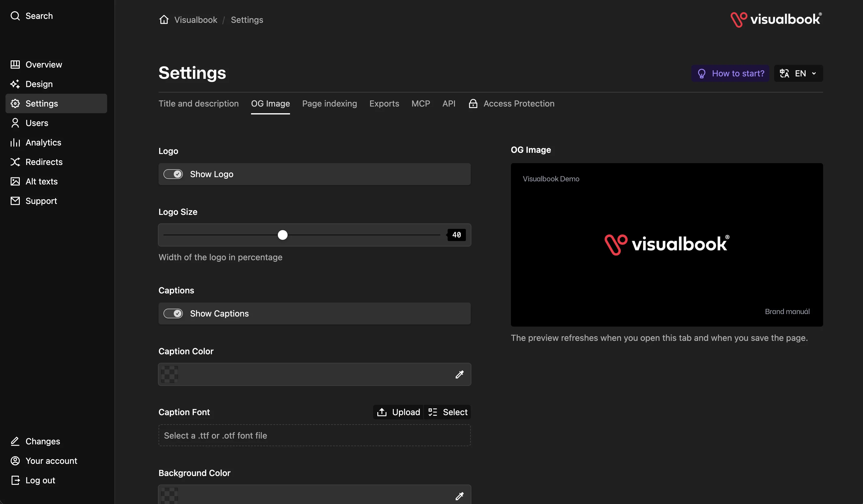Click the Caption Color eyedropper icon
The image size is (863, 504).
[459, 374]
